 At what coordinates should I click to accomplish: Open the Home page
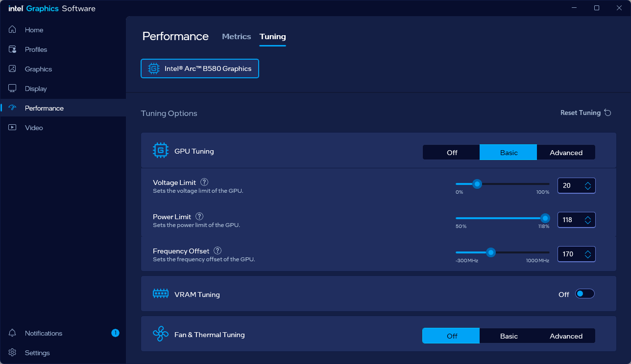63,30
